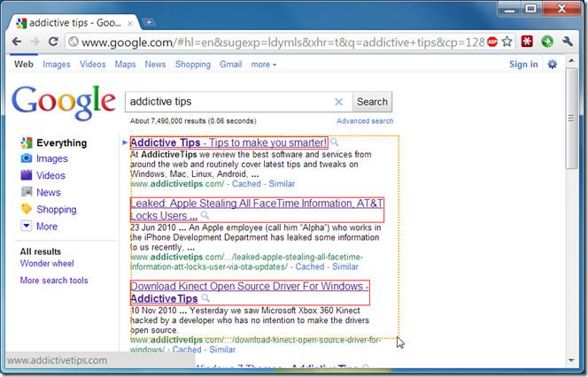The width and height of the screenshot is (588, 377).
Task: Open the 'Addictive Tips - Tips to make you smarter!' result
Action: [x=228, y=142]
